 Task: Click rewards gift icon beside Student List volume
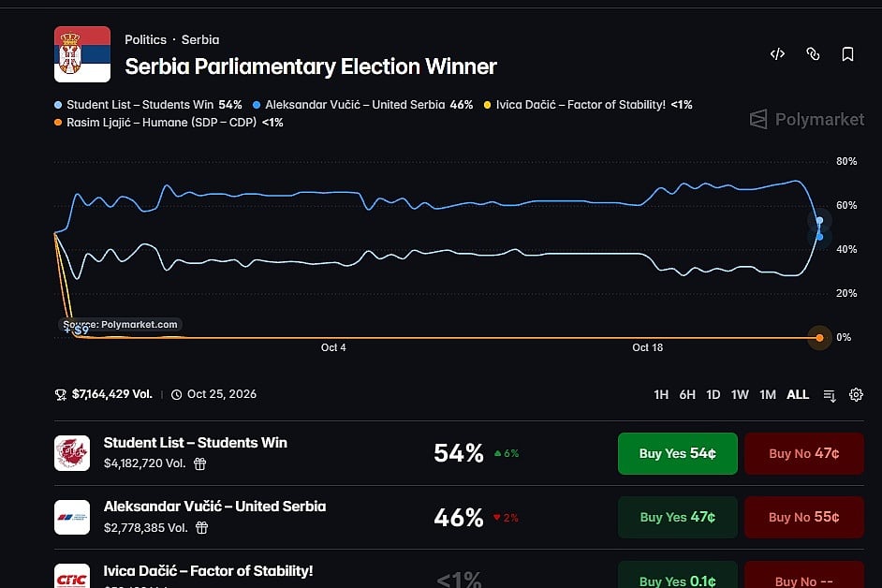coord(199,463)
